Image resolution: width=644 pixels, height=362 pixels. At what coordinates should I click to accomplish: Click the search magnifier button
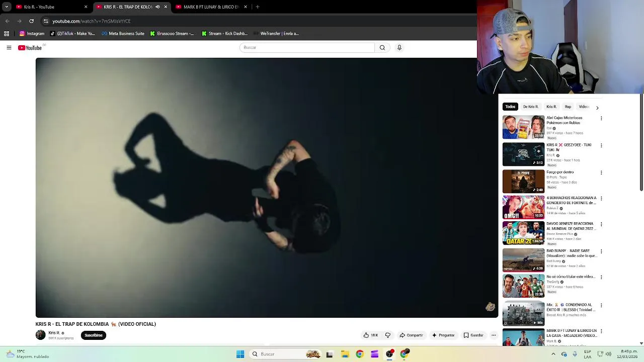(x=382, y=47)
